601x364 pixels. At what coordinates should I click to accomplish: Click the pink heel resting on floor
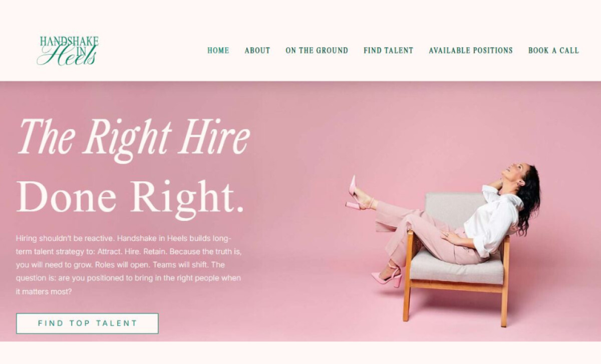387,277
